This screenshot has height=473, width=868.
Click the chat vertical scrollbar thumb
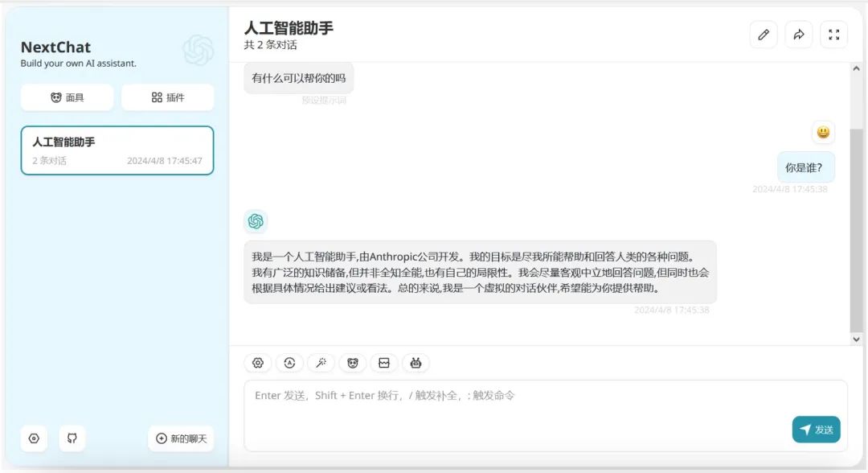[857, 230]
